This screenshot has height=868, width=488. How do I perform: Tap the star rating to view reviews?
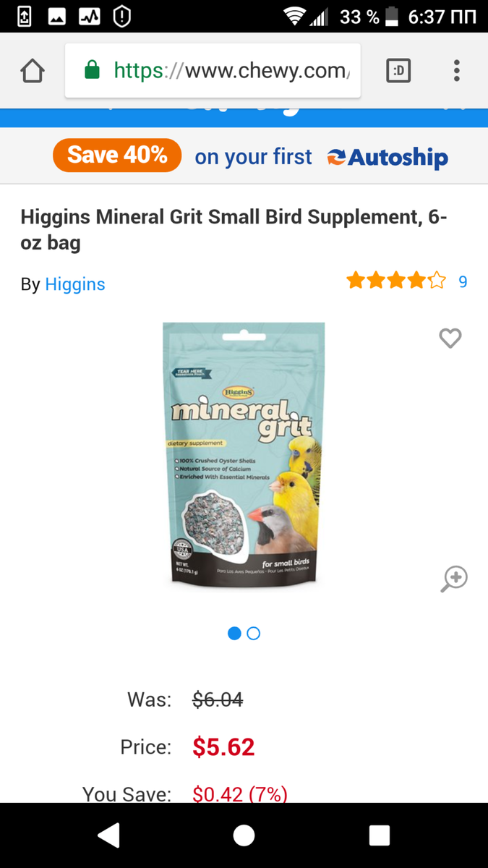(x=396, y=281)
